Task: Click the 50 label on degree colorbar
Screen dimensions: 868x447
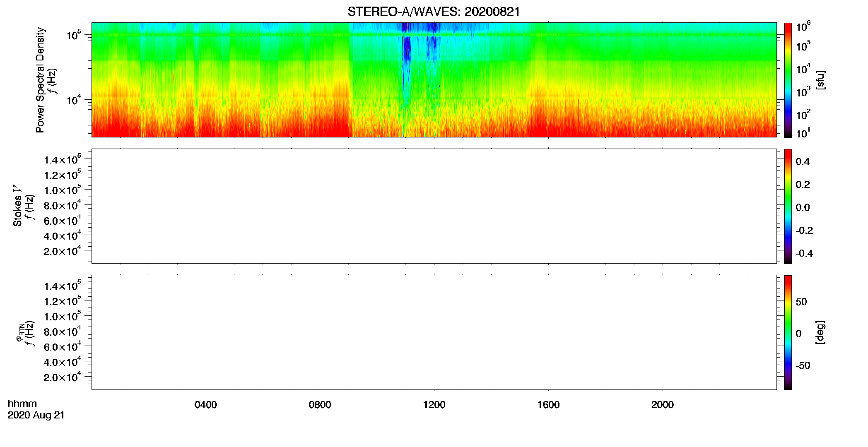Action: click(x=801, y=302)
